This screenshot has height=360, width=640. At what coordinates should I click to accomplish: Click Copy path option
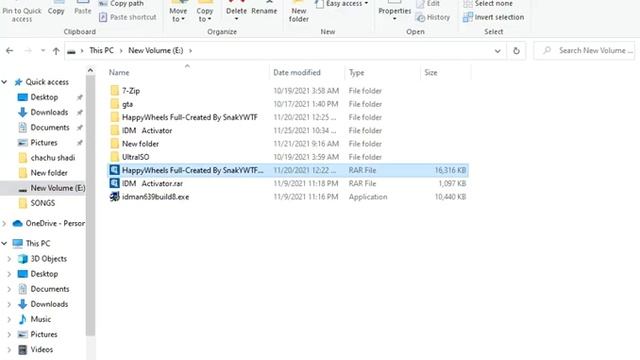tap(122, 4)
